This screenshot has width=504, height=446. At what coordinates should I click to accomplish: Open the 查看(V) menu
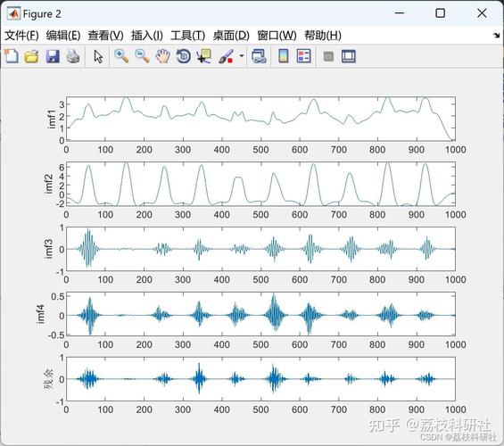click(x=105, y=35)
